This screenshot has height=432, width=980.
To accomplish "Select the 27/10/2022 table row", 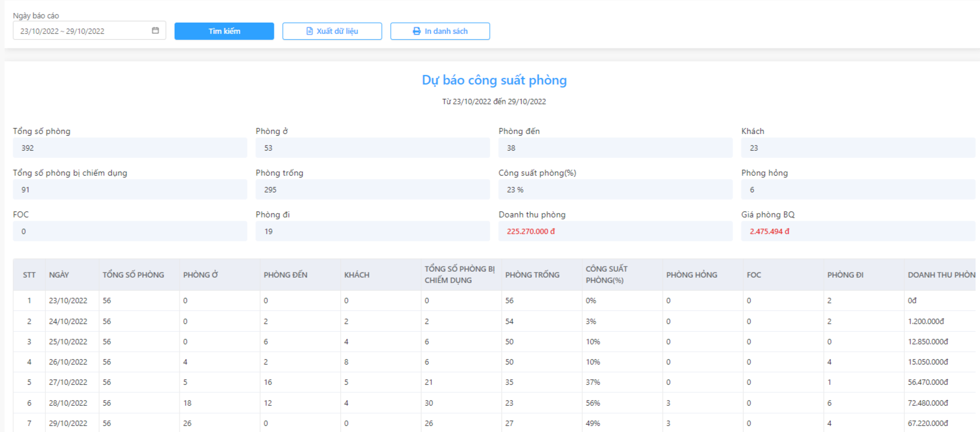I will [494, 383].
